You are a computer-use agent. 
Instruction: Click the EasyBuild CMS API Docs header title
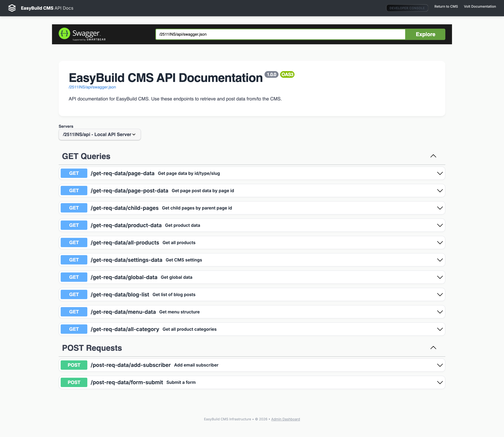47,8
